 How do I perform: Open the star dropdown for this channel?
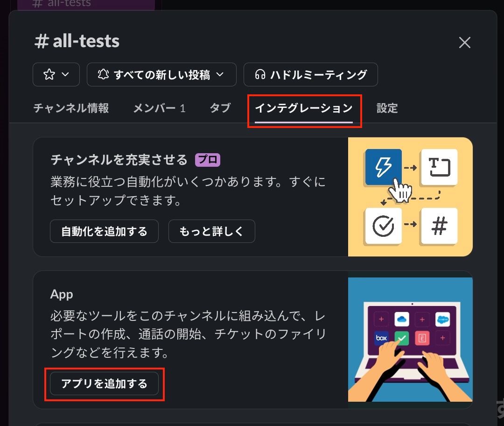(x=56, y=75)
